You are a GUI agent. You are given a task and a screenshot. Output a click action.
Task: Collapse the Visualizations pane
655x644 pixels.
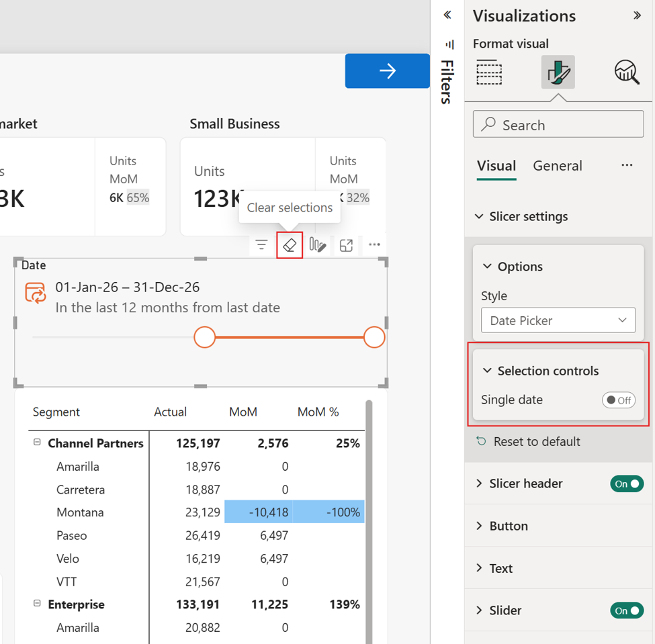(x=637, y=15)
